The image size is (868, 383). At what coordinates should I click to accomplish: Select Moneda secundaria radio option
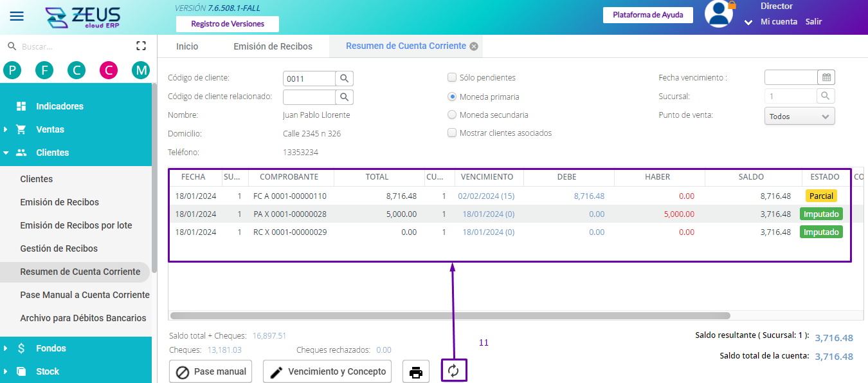click(452, 115)
